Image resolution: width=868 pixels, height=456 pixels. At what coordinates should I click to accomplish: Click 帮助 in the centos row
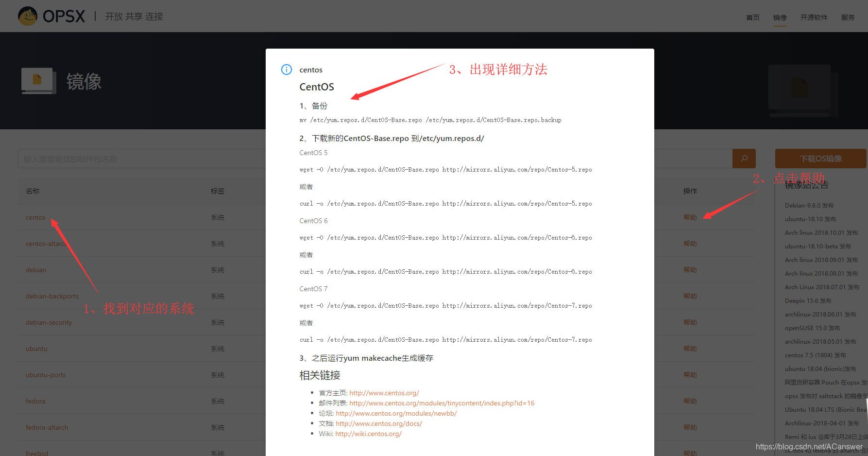coord(690,217)
